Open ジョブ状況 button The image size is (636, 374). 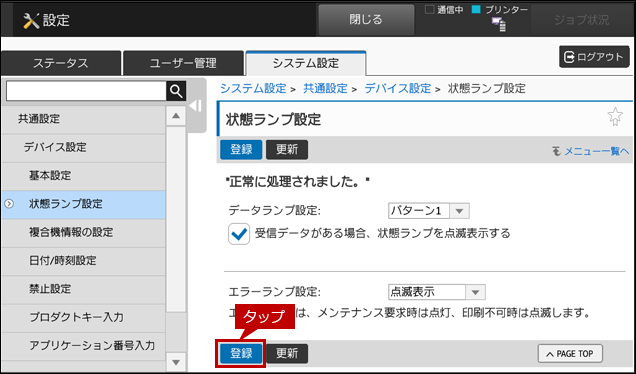[x=581, y=20]
